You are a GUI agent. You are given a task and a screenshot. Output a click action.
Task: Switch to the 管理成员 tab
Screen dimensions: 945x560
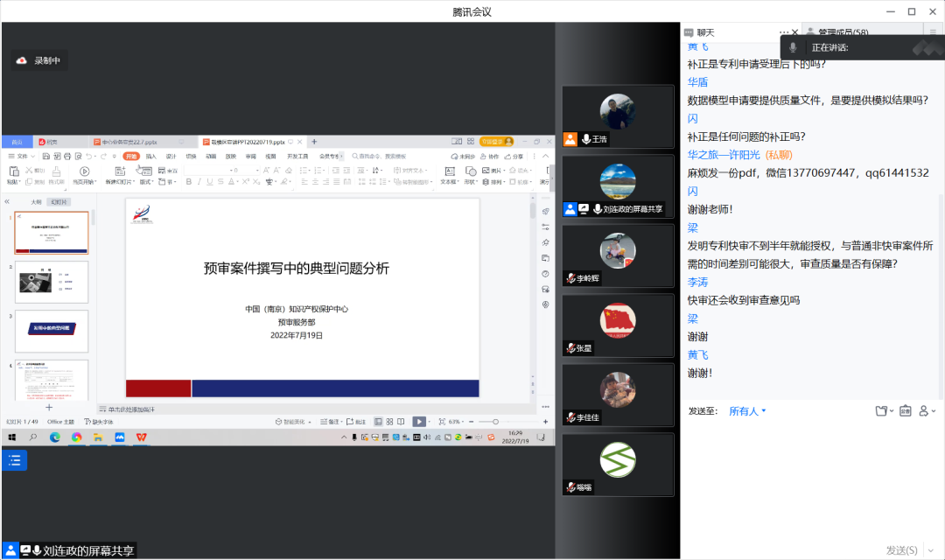[x=840, y=32]
